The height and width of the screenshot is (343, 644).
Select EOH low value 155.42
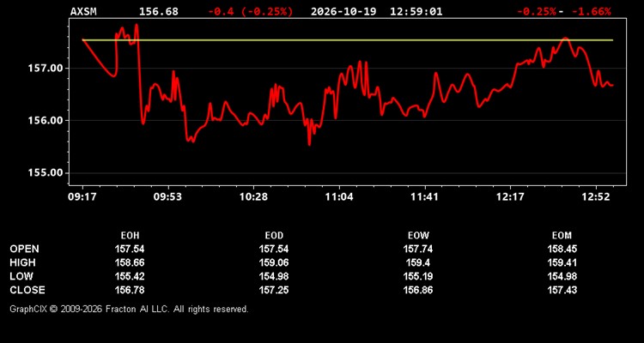coord(130,276)
